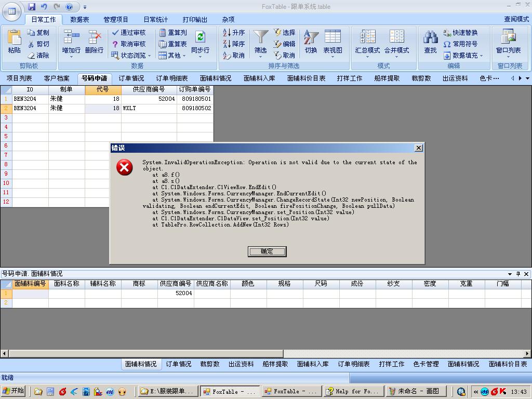Pin the 号码申请 面辅料情况 panel
532x399 pixels.
point(518,274)
